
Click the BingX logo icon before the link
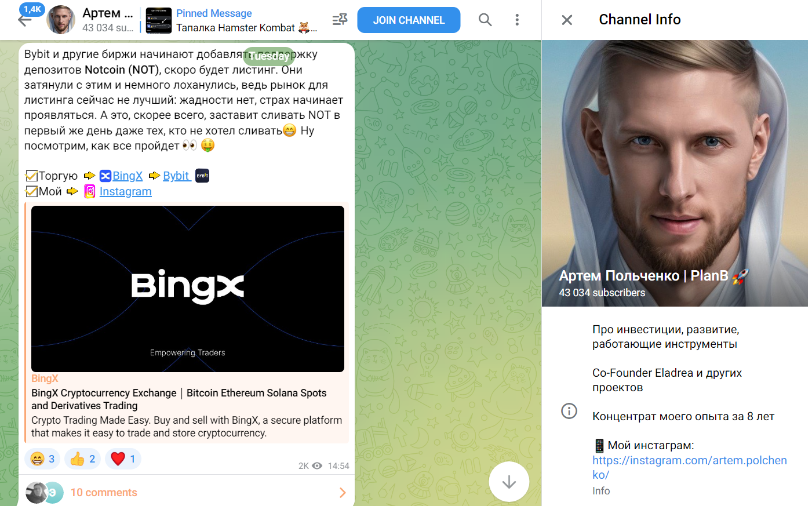click(105, 176)
